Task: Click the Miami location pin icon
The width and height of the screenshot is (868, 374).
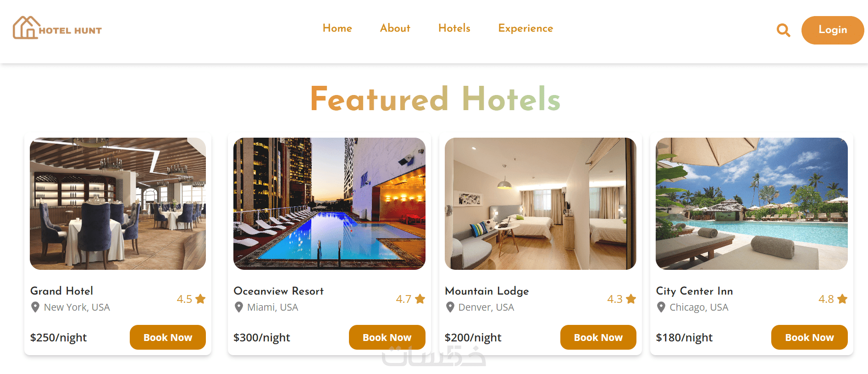Action: (x=238, y=307)
